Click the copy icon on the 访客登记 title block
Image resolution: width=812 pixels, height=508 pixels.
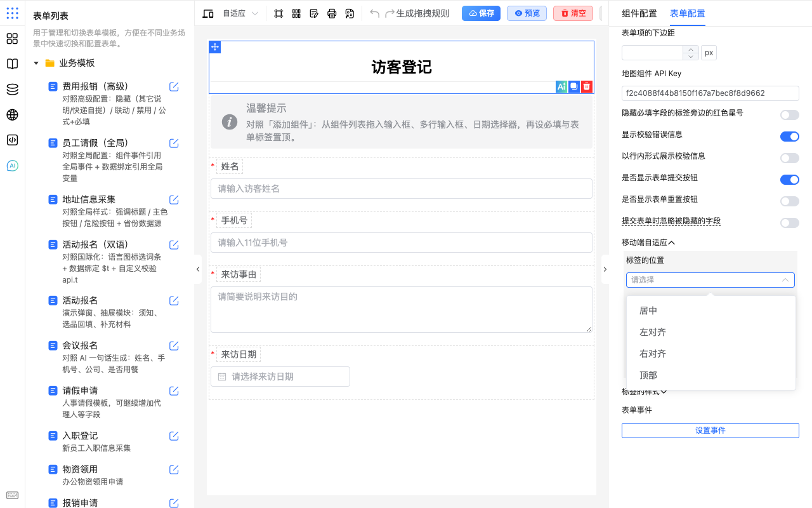click(x=574, y=87)
